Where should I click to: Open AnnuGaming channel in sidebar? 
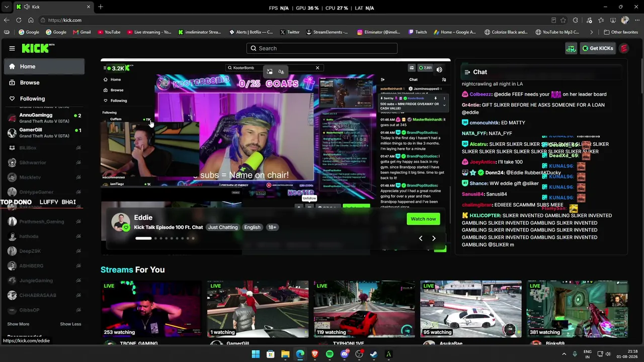pyautogui.click(x=44, y=118)
